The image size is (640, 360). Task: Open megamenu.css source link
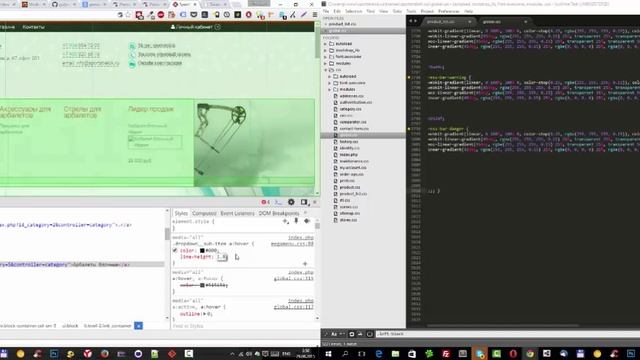click(292, 244)
